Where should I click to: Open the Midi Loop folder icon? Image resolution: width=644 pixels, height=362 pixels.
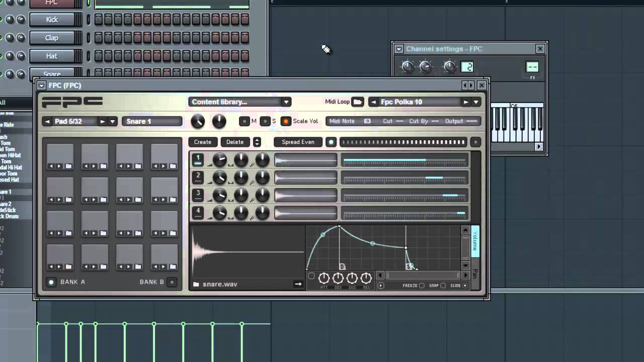point(357,102)
